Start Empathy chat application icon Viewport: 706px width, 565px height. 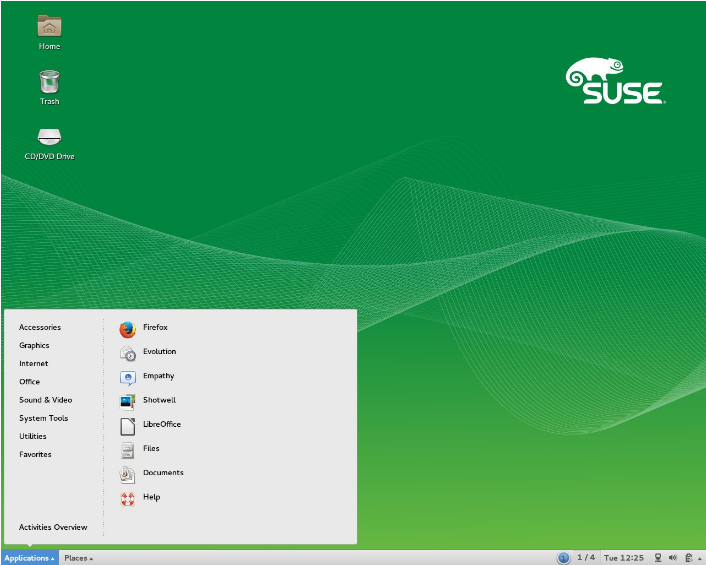[x=127, y=378]
